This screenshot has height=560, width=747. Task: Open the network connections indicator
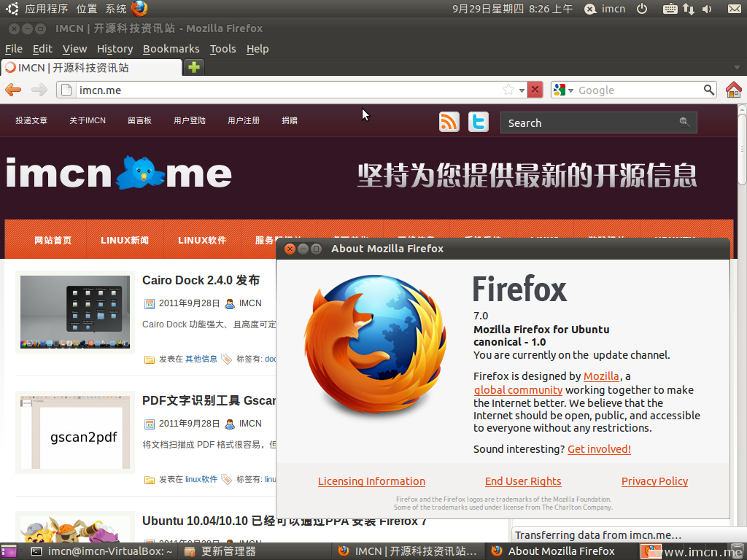(689, 9)
